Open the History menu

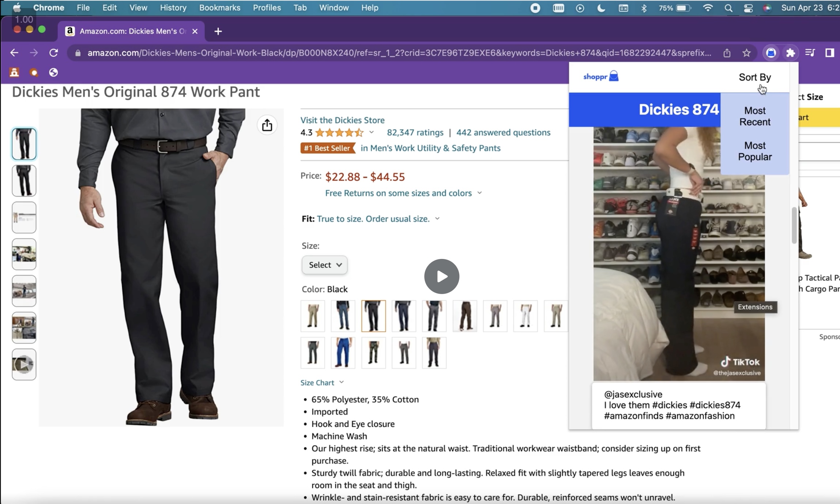click(173, 8)
